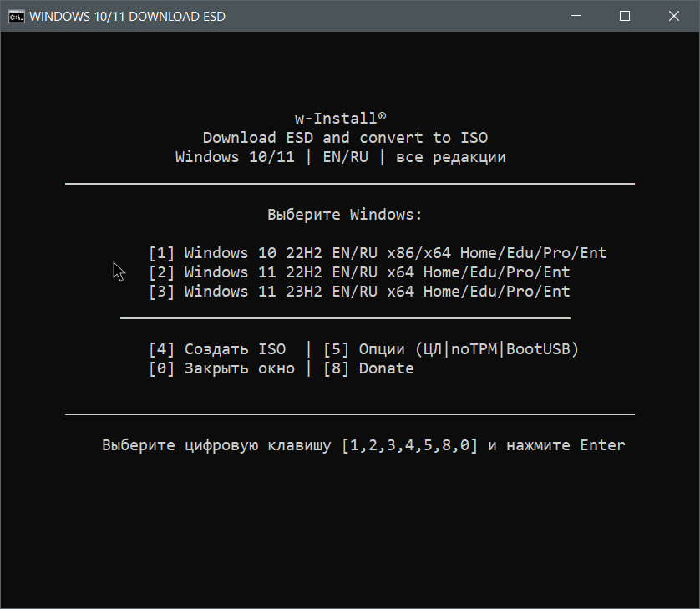The image size is (700, 609).
Task: Minimize the console window
Action: pyautogui.click(x=576, y=16)
